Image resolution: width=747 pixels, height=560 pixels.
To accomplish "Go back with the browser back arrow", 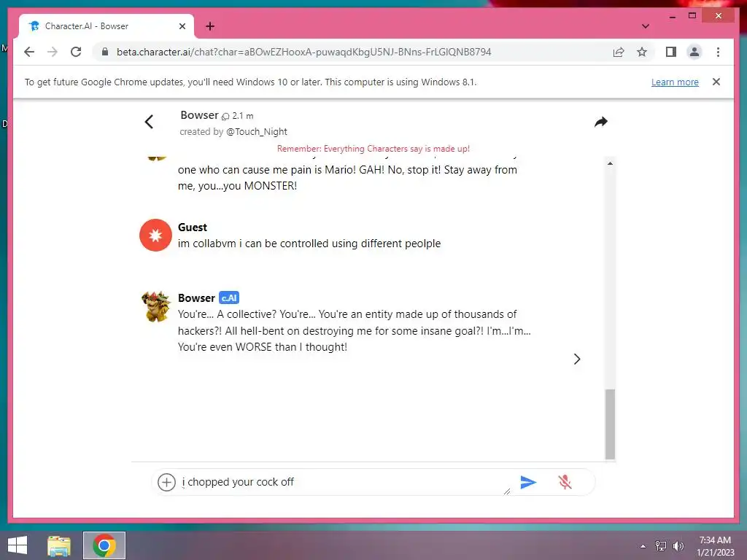I will (x=29, y=52).
